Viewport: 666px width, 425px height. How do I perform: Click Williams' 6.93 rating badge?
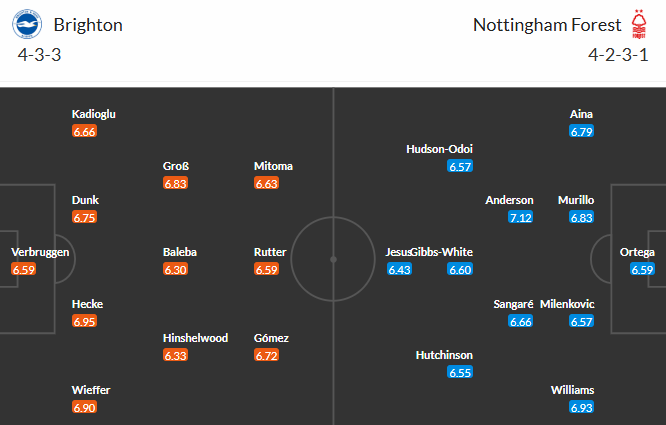click(582, 407)
